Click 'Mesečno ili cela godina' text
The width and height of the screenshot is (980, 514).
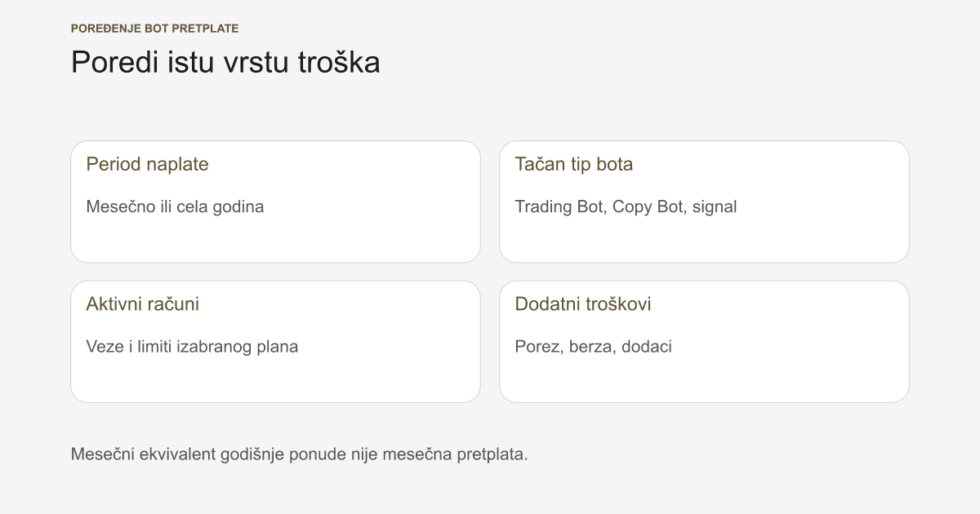click(175, 206)
